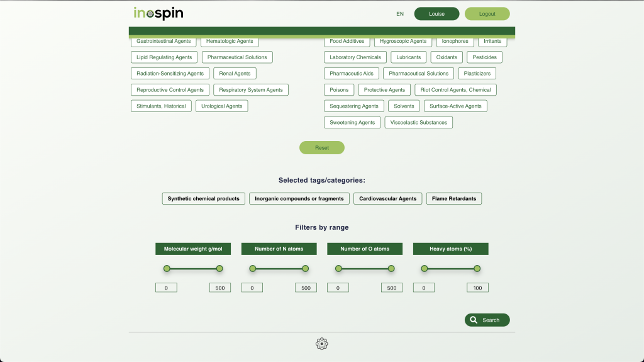Click the Heavy atoms minimum slider handle
Viewport: 644px width, 362px height.
pos(425,269)
